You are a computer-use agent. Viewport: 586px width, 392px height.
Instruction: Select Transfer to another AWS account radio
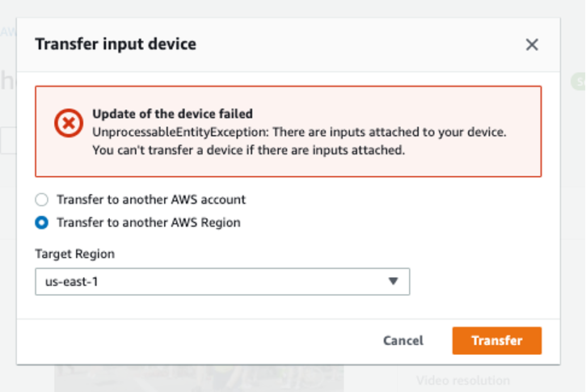coord(41,200)
